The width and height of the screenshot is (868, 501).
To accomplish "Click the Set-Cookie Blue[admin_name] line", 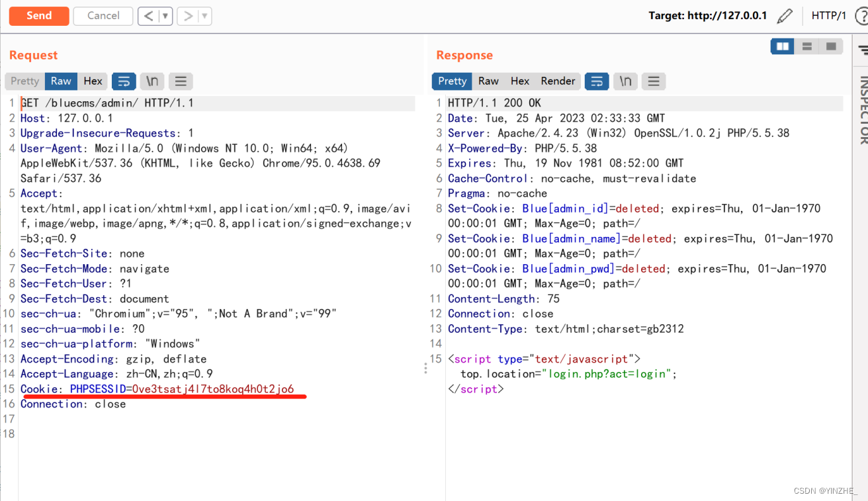I will (640, 246).
